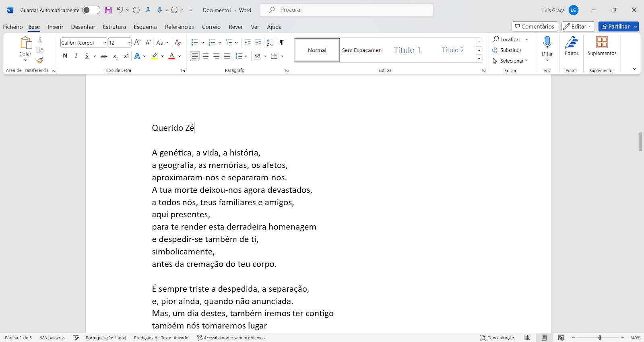Screen dimensions: 644x342
Task: Open the Ficheiro menu
Action: pos(13,27)
